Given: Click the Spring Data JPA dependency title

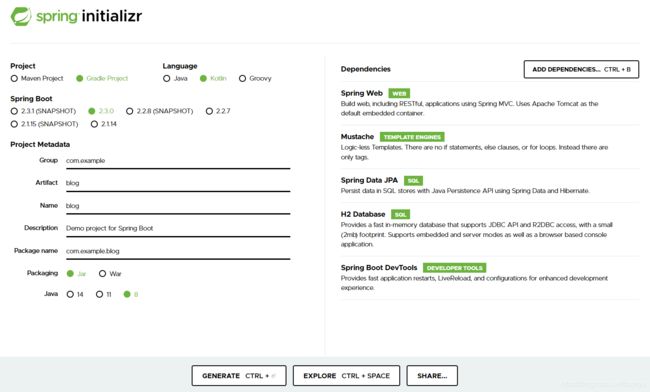Looking at the screenshot, I should click(369, 180).
